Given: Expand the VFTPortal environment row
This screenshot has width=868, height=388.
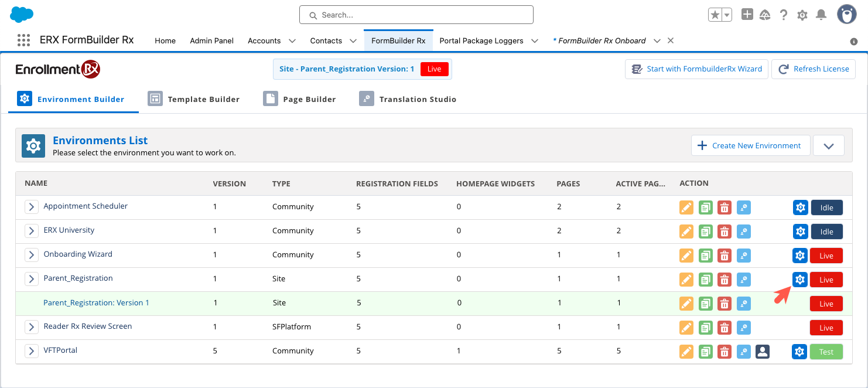Looking at the screenshot, I should pos(32,352).
